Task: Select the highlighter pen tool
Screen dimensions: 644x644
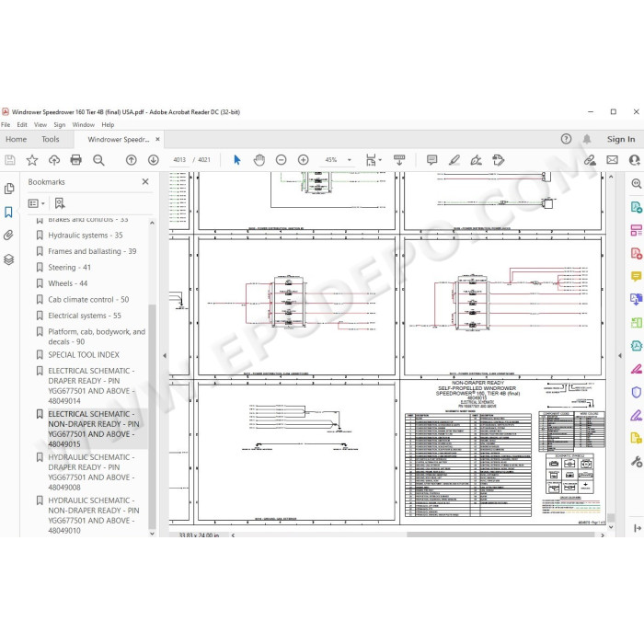Action: (454, 160)
